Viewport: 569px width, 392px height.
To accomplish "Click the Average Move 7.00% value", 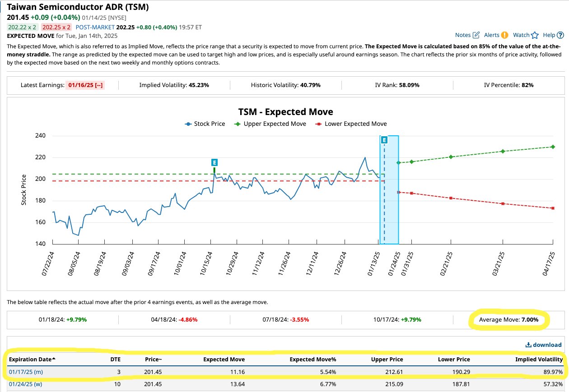I will pyautogui.click(x=530, y=319).
